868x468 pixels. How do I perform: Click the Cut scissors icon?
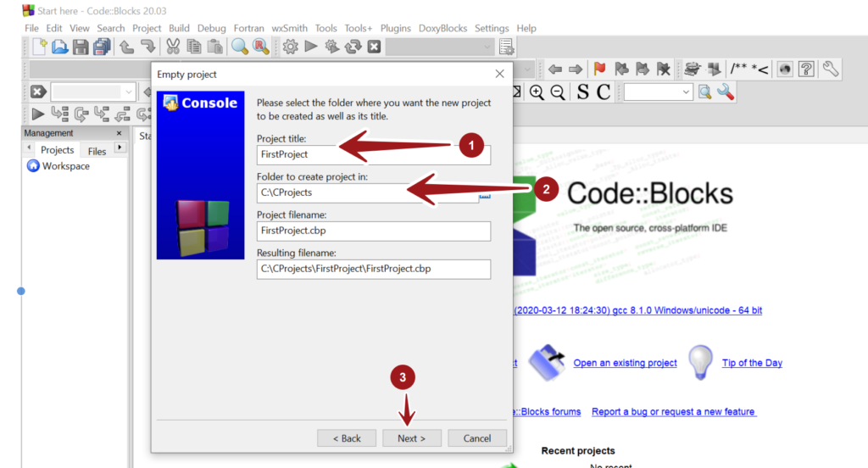point(173,47)
